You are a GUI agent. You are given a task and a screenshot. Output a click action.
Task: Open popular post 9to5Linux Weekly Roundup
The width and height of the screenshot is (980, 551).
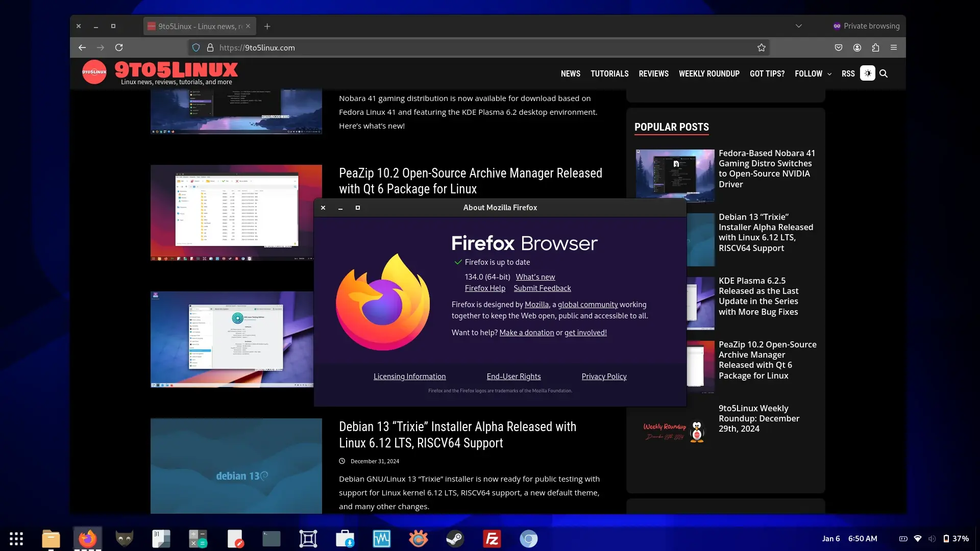click(x=759, y=418)
